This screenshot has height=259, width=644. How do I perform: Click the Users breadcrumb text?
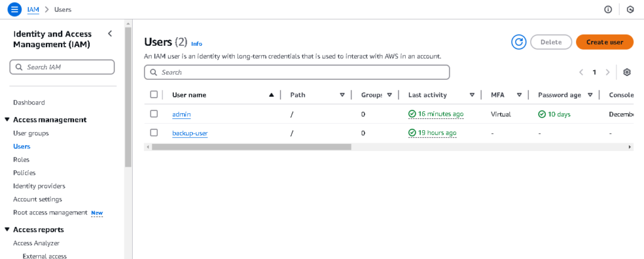click(x=63, y=9)
